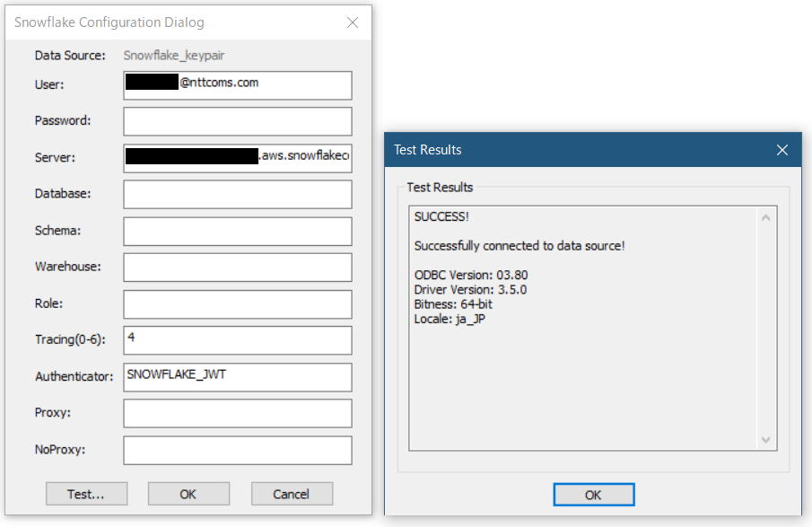The image size is (812, 527).
Task: Click into the Password field
Action: coord(238,121)
